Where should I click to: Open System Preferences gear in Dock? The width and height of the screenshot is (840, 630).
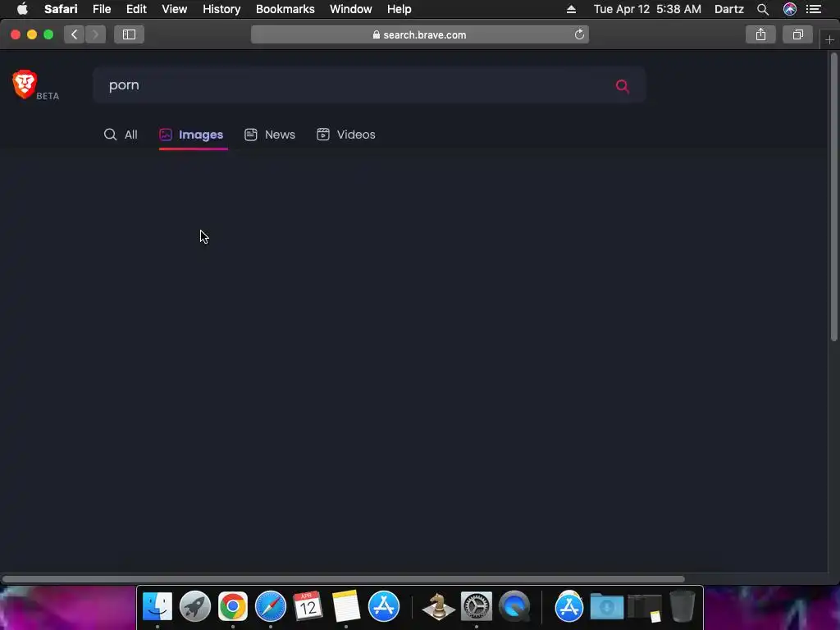477,606
